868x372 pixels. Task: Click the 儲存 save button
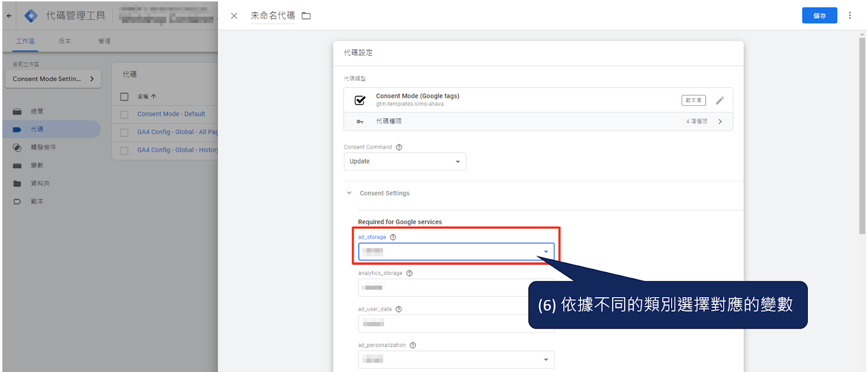pos(819,15)
